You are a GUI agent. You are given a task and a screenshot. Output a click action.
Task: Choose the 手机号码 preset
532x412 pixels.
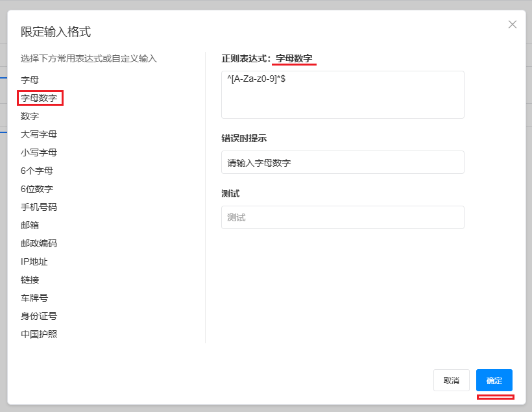[x=39, y=207]
